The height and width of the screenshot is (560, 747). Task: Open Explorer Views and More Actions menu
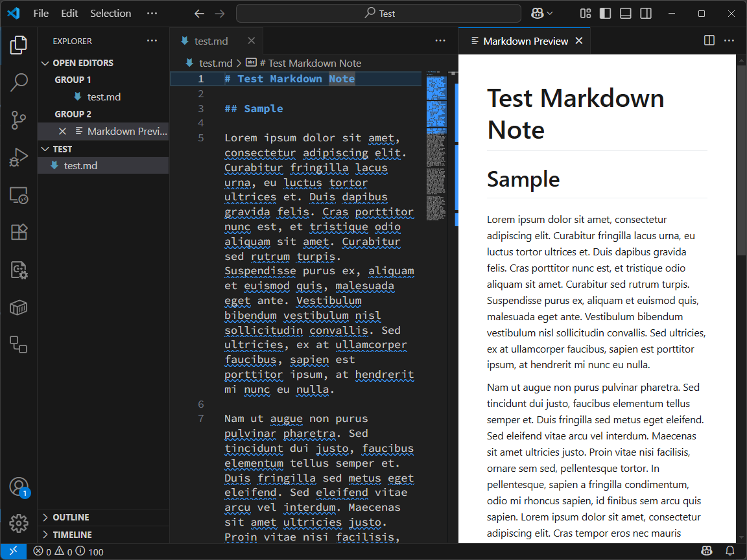(x=152, y=40)
